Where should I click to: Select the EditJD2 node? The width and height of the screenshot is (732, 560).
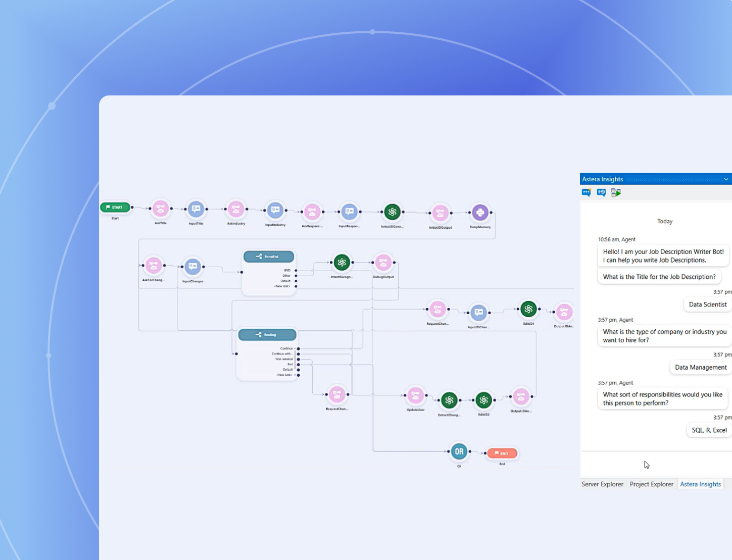[x=483, y=400]
